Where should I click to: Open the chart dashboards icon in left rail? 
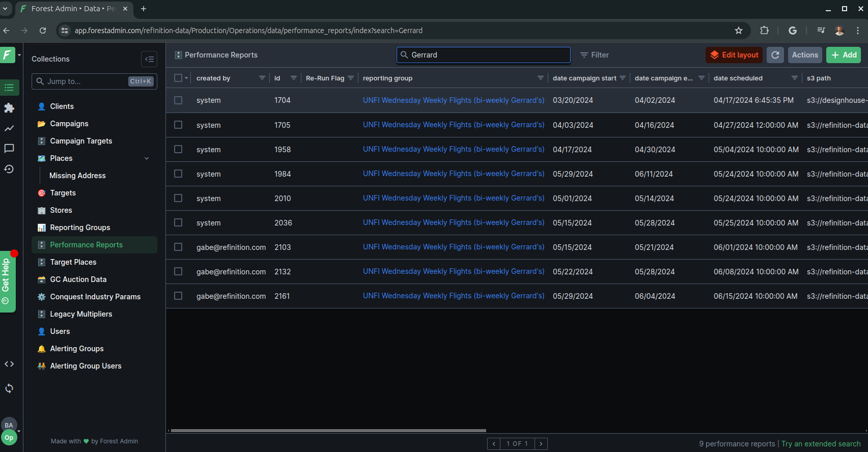(x=9, y=128)
